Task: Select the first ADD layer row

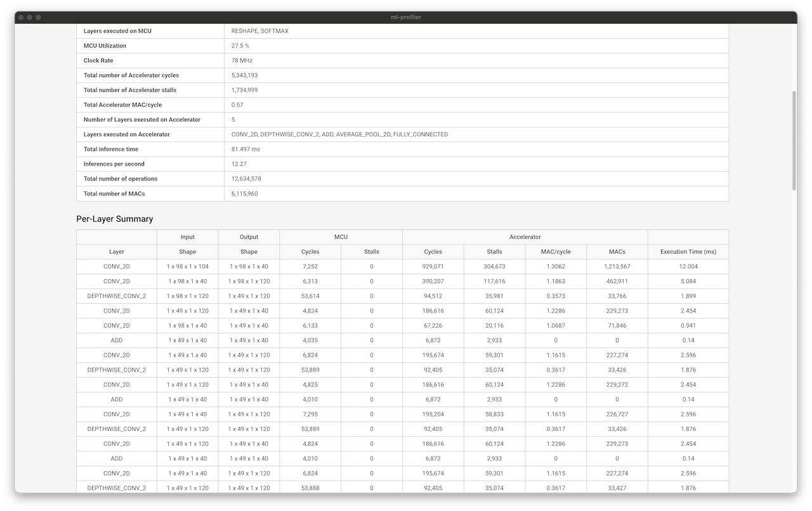Action: [117, 340]
